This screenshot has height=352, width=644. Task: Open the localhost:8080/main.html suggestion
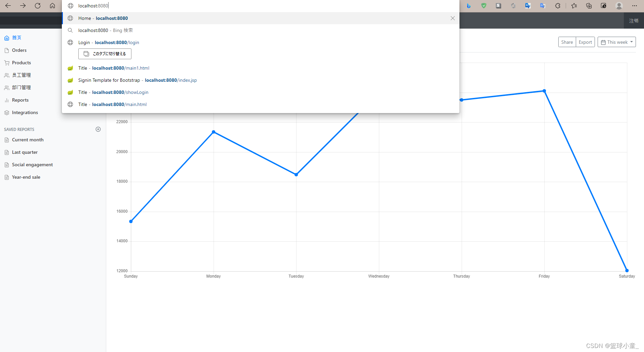point(260,104)
